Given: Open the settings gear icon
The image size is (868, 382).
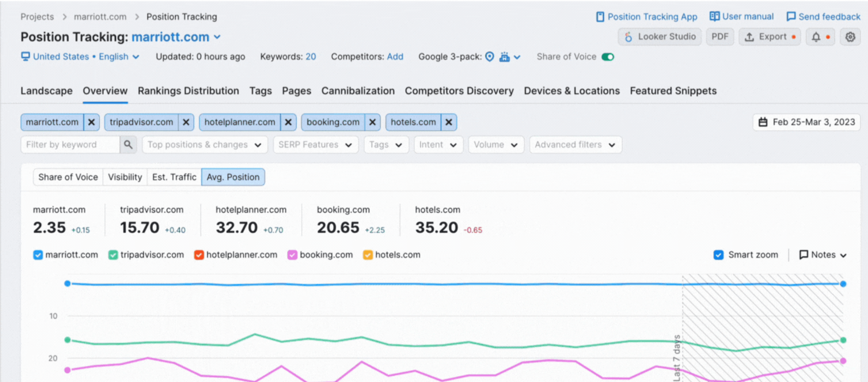Looking at the screenshot, I should pyautogui.click(x=850, y=37).
